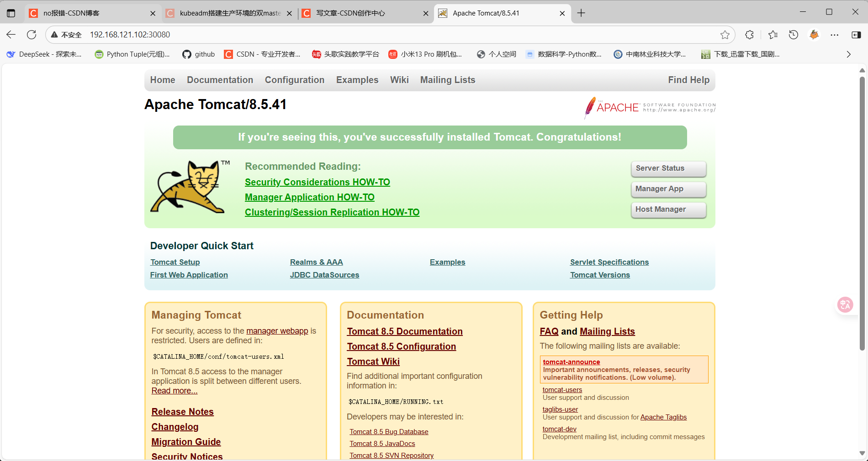Add this page to favorites star

(x=725, y=35)
